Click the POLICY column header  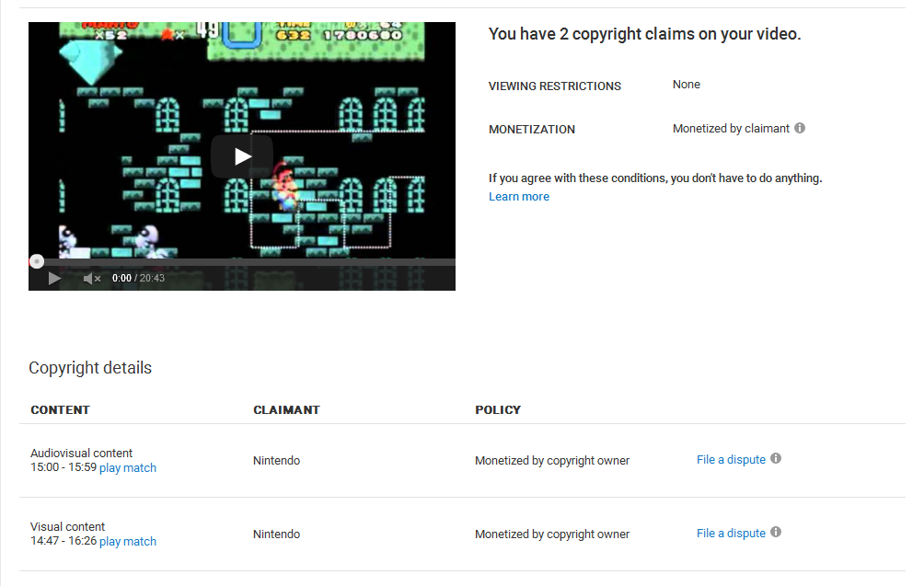498,410
